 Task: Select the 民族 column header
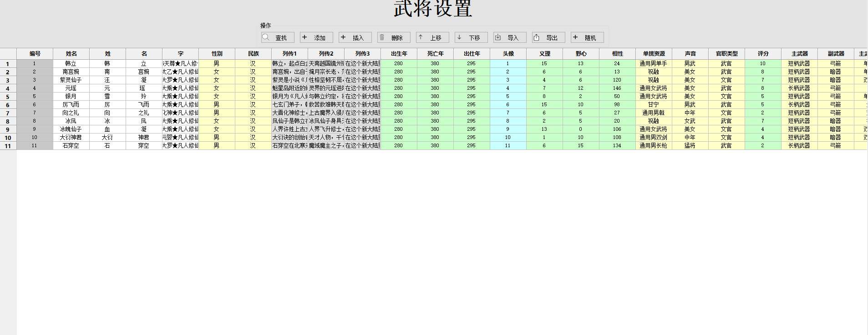(254, 54)
